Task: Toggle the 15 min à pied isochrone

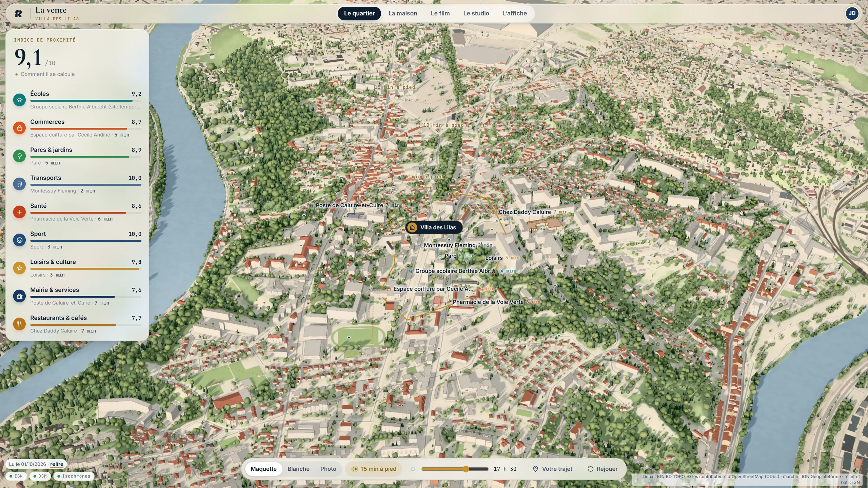Action: [x=374, y=469]
